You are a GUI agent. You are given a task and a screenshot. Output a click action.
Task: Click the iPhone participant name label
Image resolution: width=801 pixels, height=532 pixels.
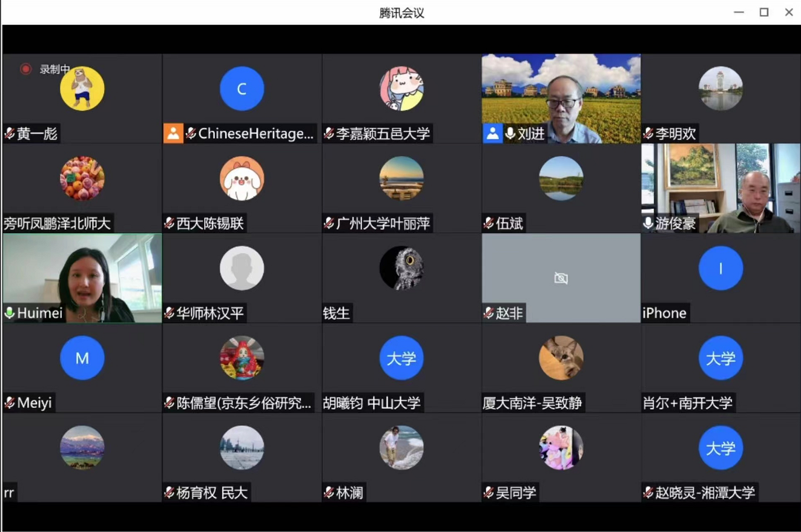(x=664, y=313)
